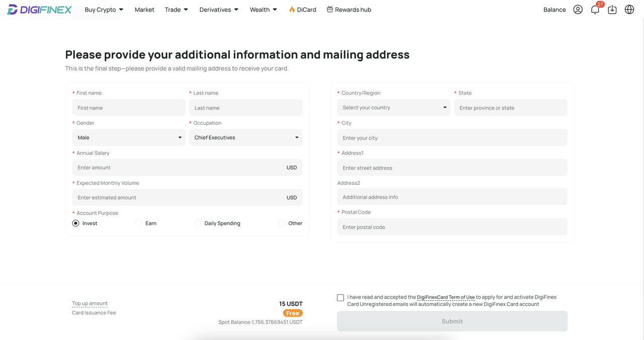Expand the Wealth menu
Viewport: 644px width, 340px height.
point(263,10)
